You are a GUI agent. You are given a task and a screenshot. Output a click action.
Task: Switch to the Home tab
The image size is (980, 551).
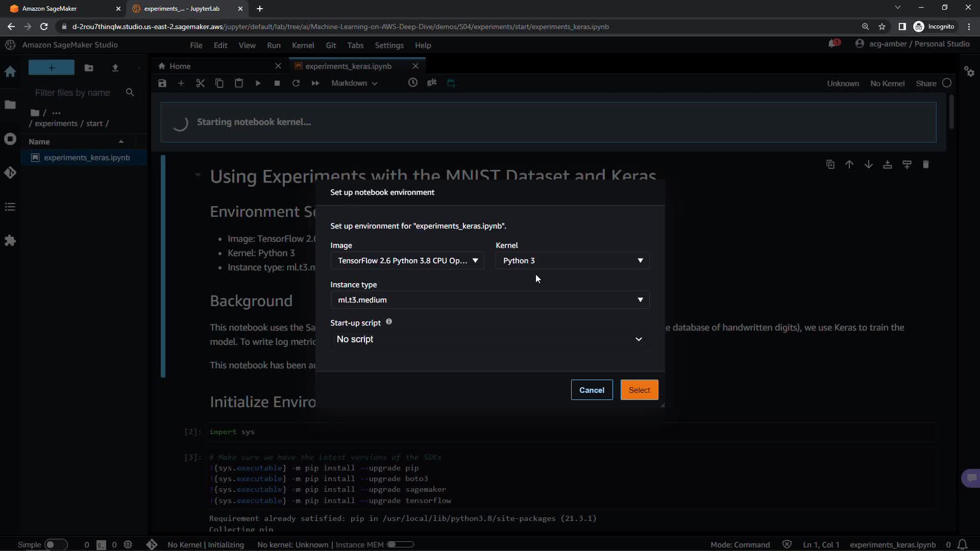[x=180, y=66]
